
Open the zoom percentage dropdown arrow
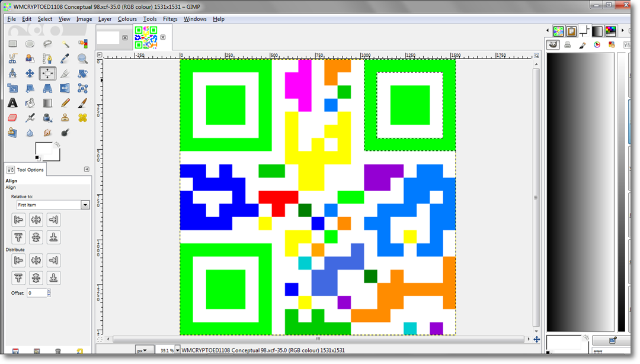coord(178,350)
